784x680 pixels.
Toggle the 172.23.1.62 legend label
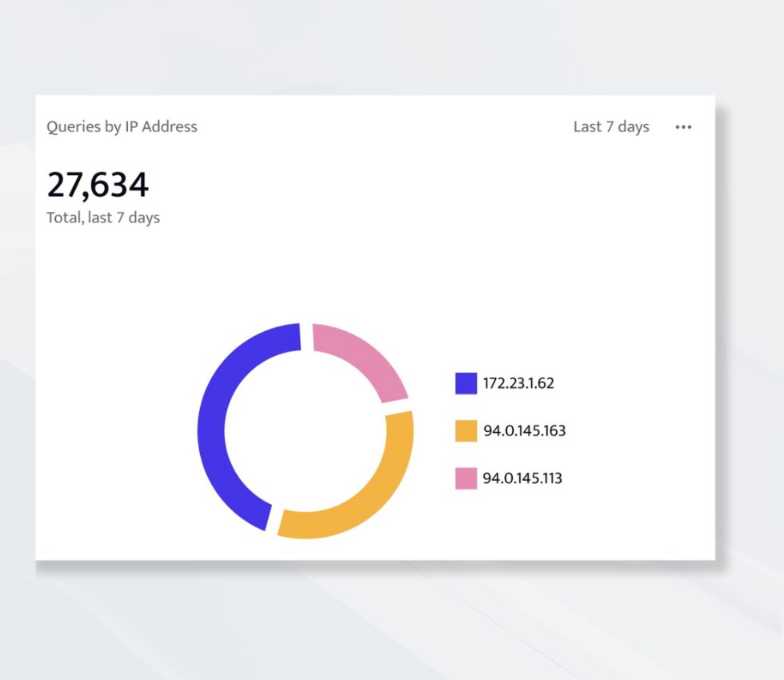(518, 383)
